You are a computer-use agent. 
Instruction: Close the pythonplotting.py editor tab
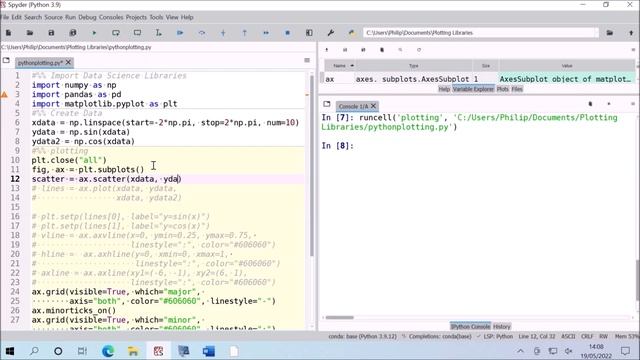pos(68,62)
